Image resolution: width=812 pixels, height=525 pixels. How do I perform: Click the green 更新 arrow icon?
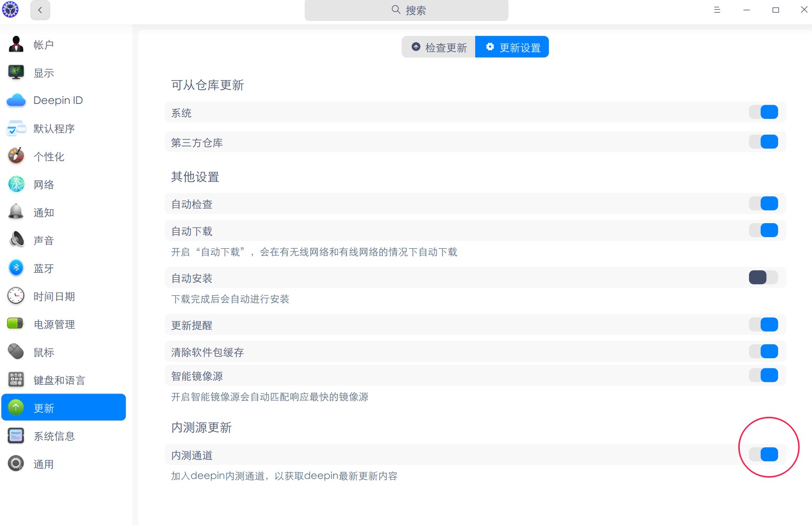(x=16, y=408)
